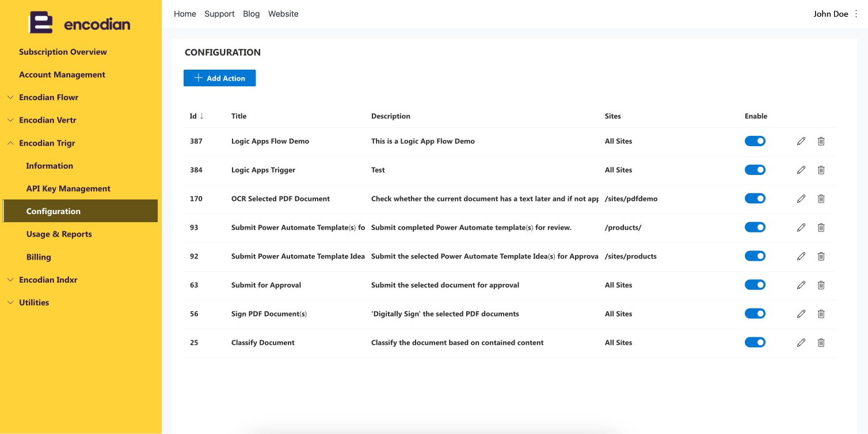Screen dimensions: 868x434
Task: Click the John Doe username
Action: click(831, 14)
